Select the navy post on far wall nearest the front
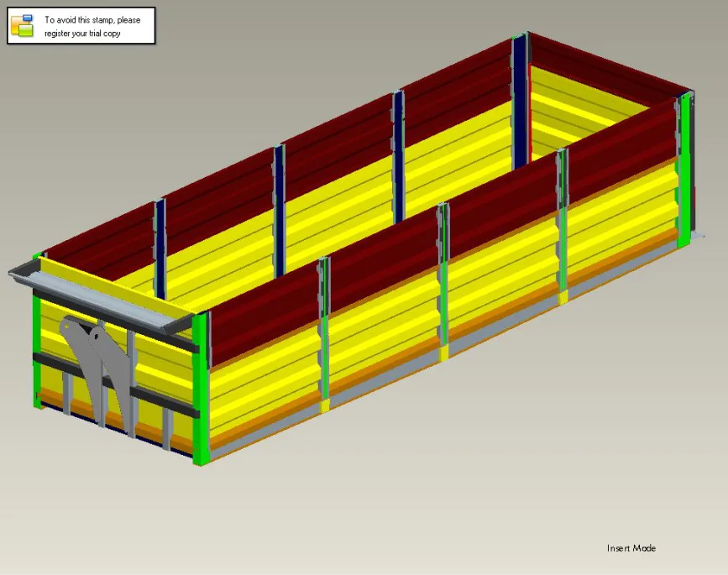728x575 pixels. (160, 251)
